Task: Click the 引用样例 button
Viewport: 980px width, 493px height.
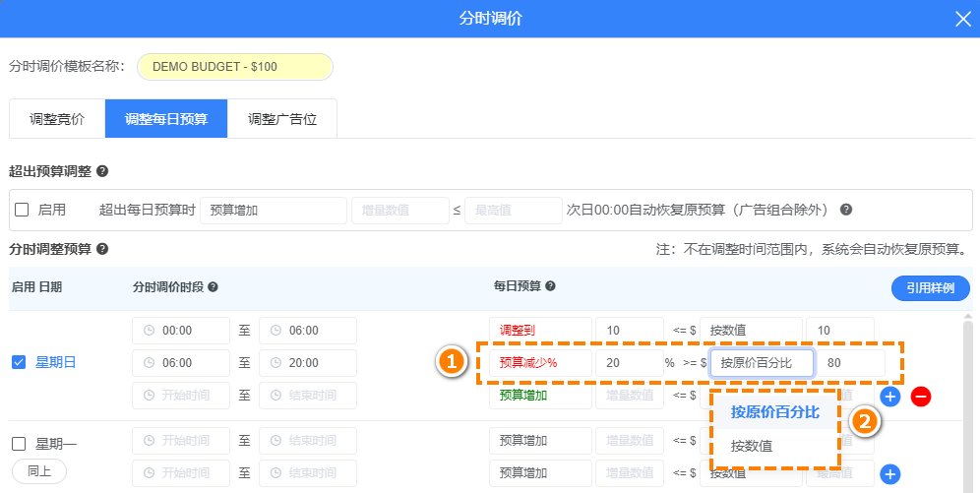Action: click(931, 288)
